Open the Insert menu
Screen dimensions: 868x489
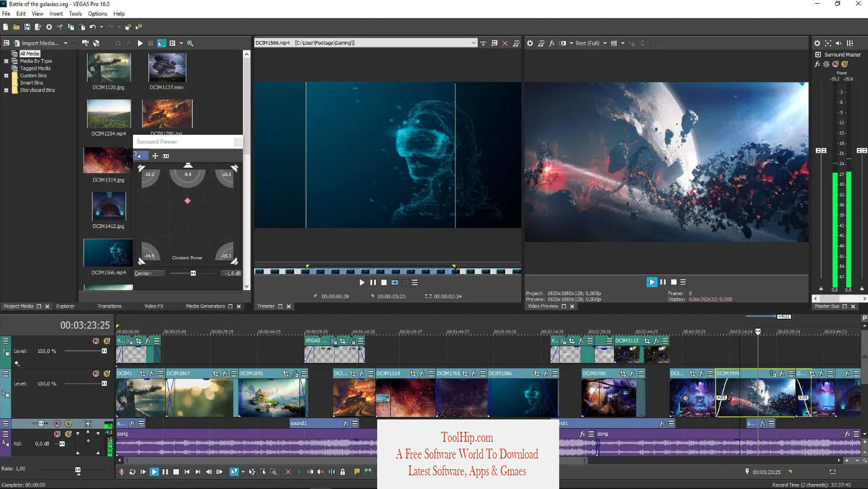[x=56, y=13]
